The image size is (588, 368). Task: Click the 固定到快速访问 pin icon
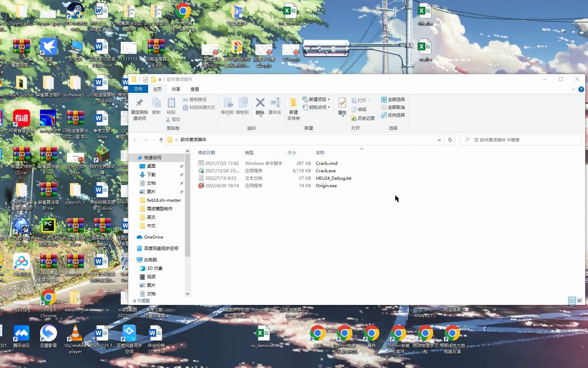pos(139,103)
